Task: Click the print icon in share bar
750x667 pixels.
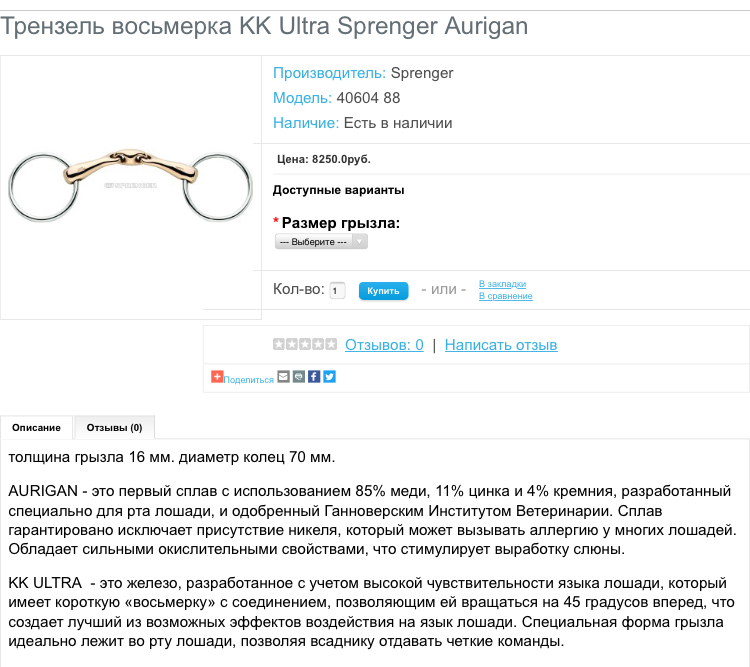Action: pos(299,377)
